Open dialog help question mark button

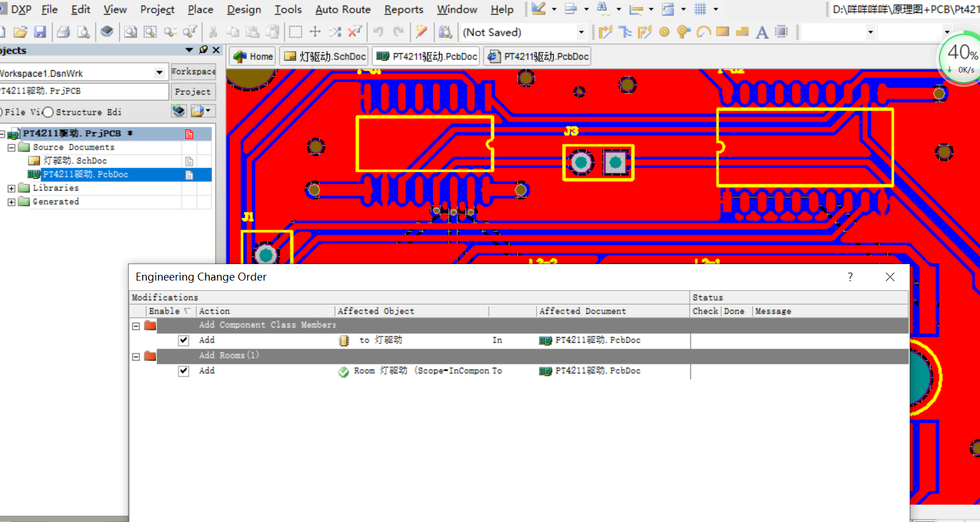pos(850,277)
